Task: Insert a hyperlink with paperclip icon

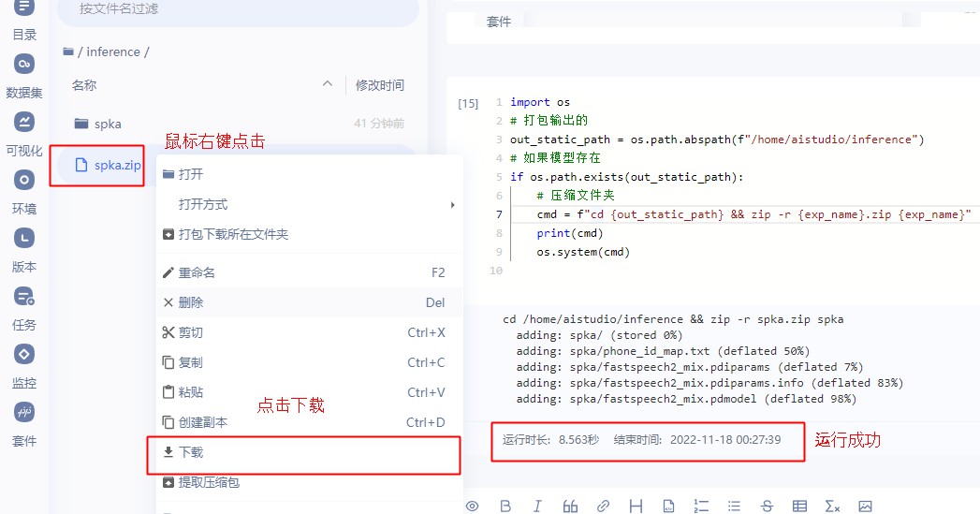Action: click(x=603, y=506)
